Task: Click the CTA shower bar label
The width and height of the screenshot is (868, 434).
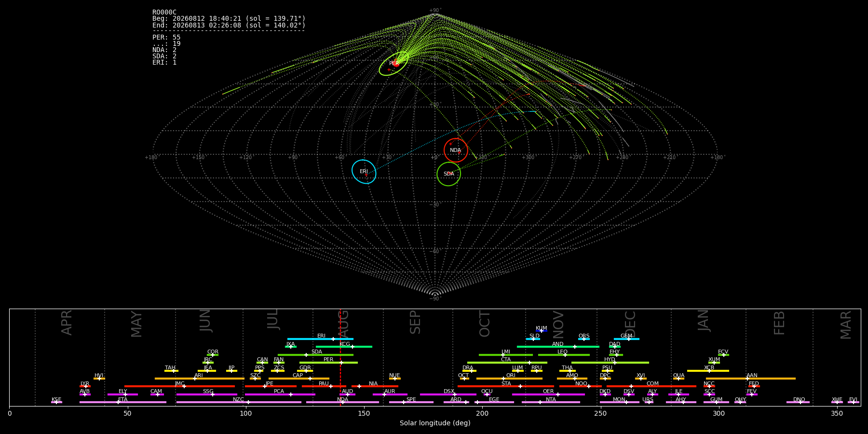Action: coord(506,360)
